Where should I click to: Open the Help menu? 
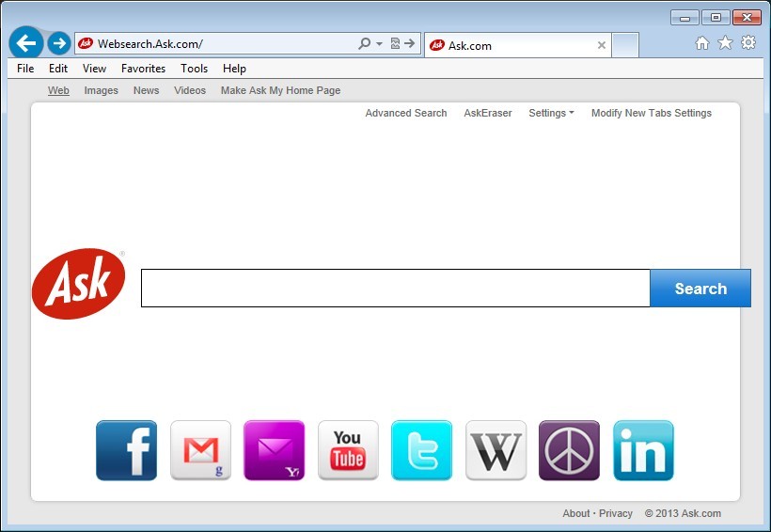(x=234, y=69)
